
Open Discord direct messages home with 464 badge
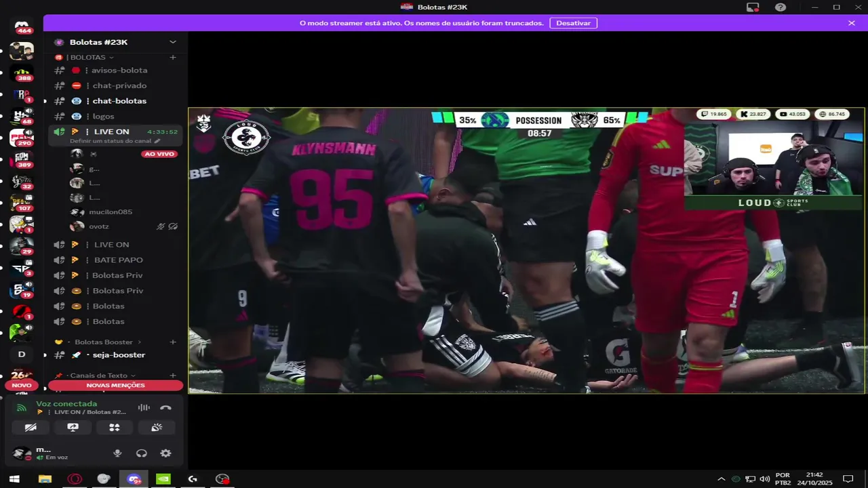coord(22,27)
